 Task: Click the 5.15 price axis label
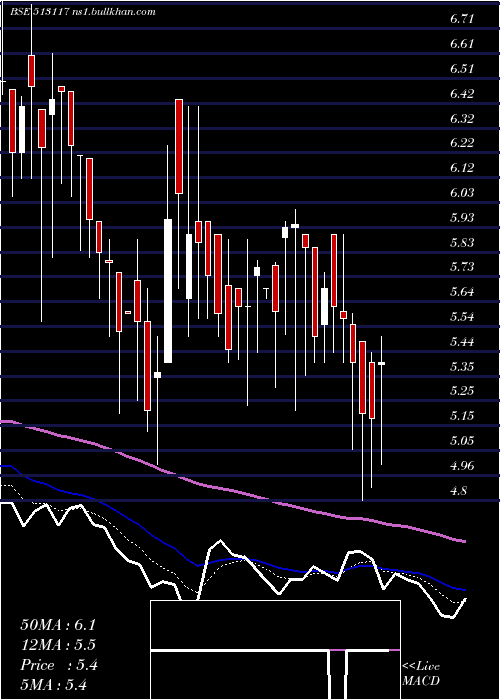tap(462, 416)
